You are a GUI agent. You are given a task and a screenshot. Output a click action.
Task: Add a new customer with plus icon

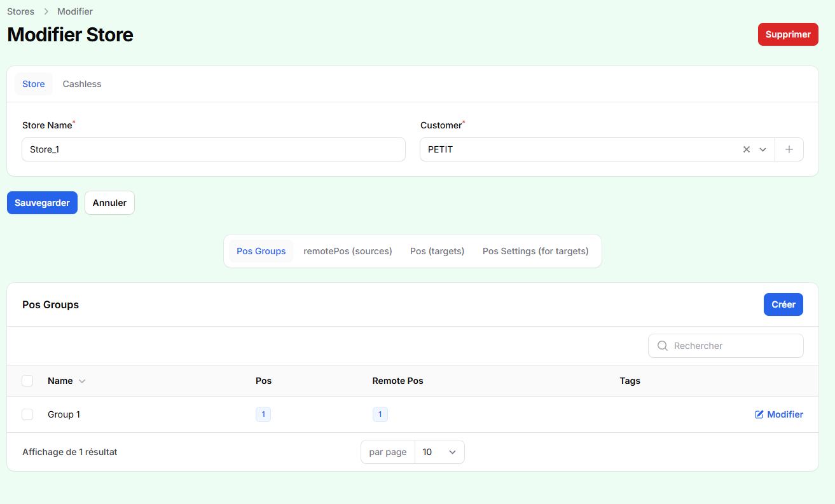[x=789, y=150]
